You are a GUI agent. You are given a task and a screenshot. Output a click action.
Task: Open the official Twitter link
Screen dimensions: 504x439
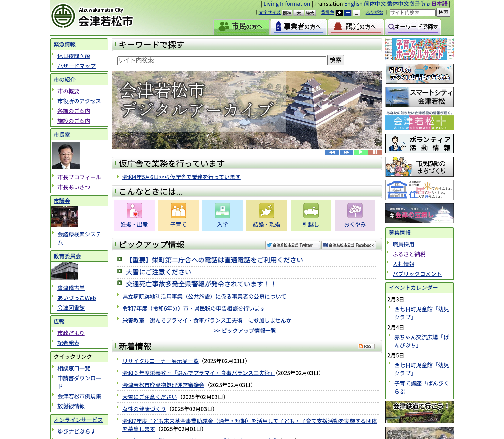293,245
